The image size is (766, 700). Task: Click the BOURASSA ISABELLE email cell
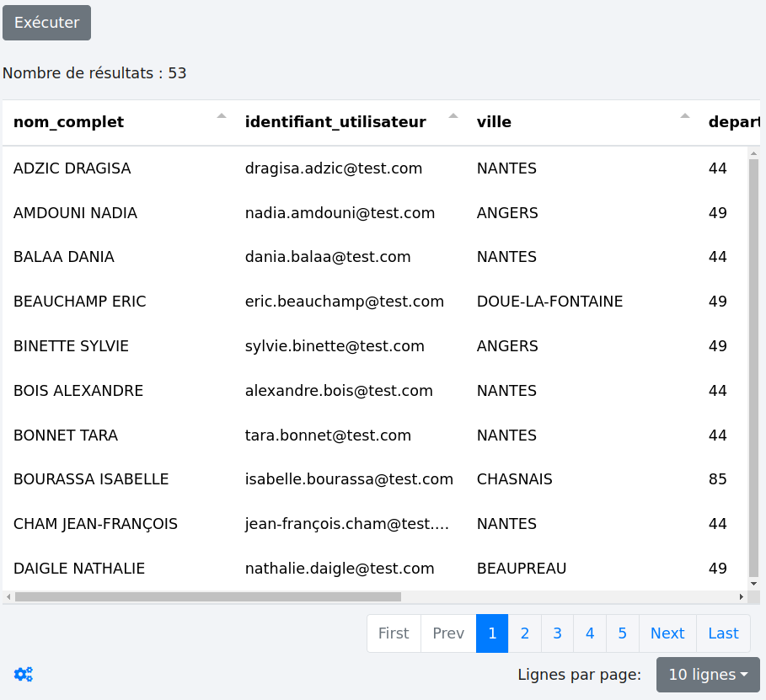[x=349, y=479]
